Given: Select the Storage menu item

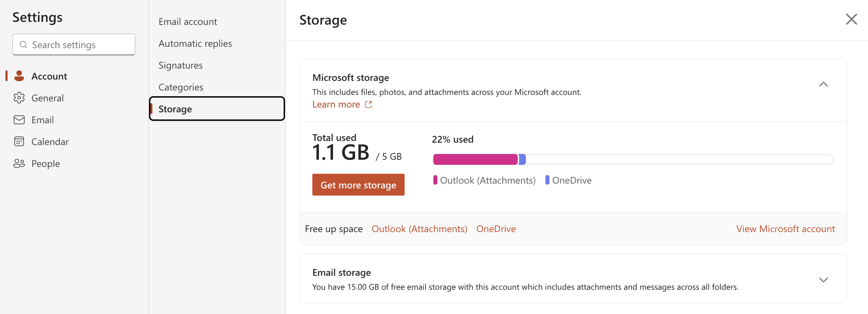Looking at the screenshot, I should click(x=217, y=109).
